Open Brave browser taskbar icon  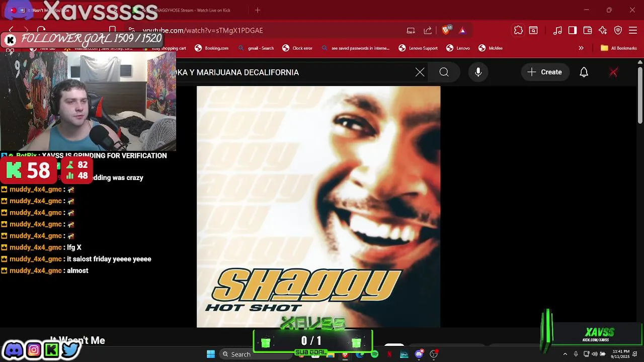pos(345,354)
